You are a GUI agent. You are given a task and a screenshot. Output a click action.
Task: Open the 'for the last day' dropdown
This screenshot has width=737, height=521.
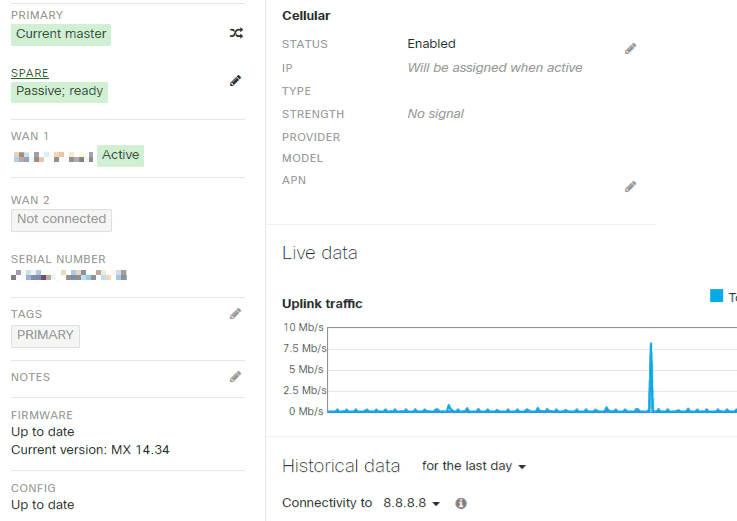[473, 466]
